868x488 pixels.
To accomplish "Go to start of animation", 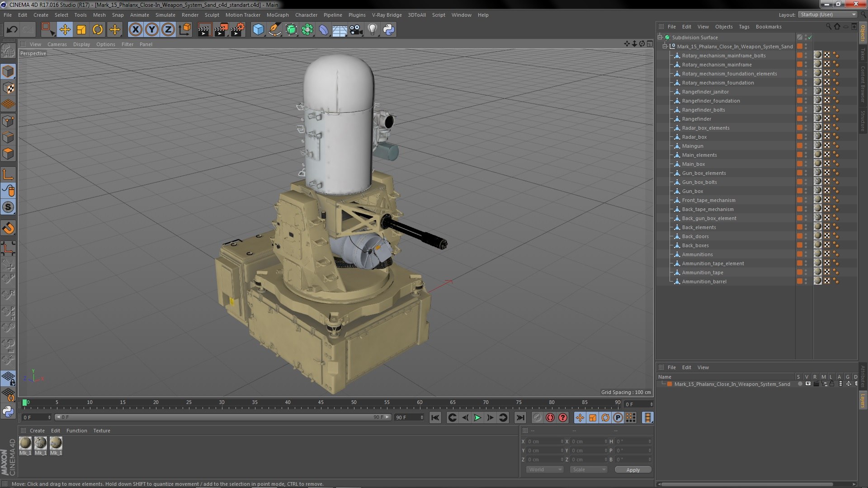I will pyautogui.click(x=435, y=418).
